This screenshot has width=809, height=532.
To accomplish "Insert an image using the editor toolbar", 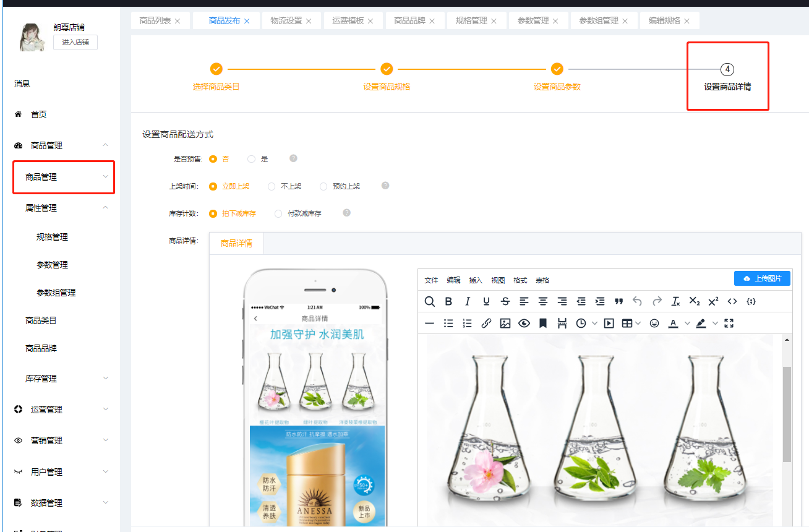I will [x=505, y=323].
